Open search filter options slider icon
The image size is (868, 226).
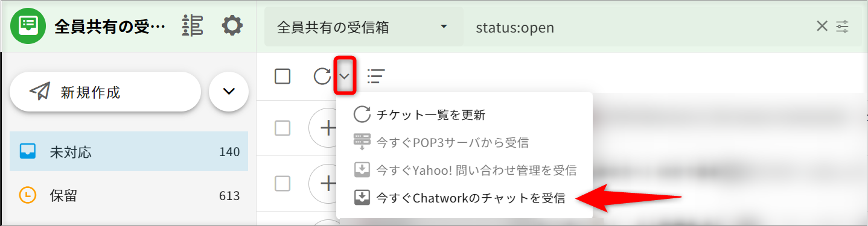843,27
